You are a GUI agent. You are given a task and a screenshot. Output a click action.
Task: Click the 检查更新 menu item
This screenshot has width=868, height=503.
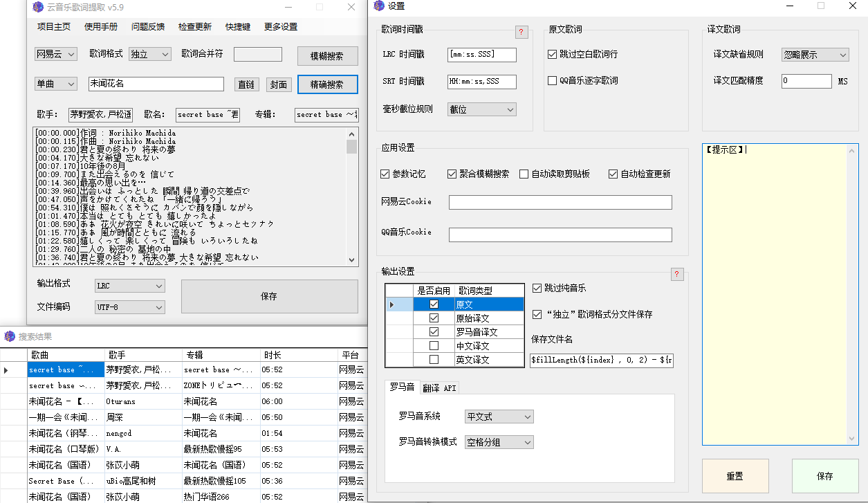pyautogui.click(x=195, y=27)
